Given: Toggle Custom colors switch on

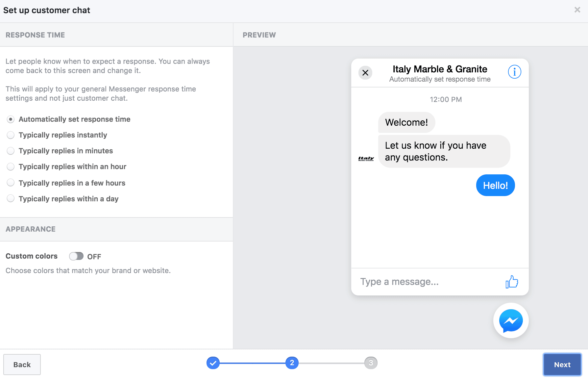Looking at the screenshot, I should tap(76, 256).
